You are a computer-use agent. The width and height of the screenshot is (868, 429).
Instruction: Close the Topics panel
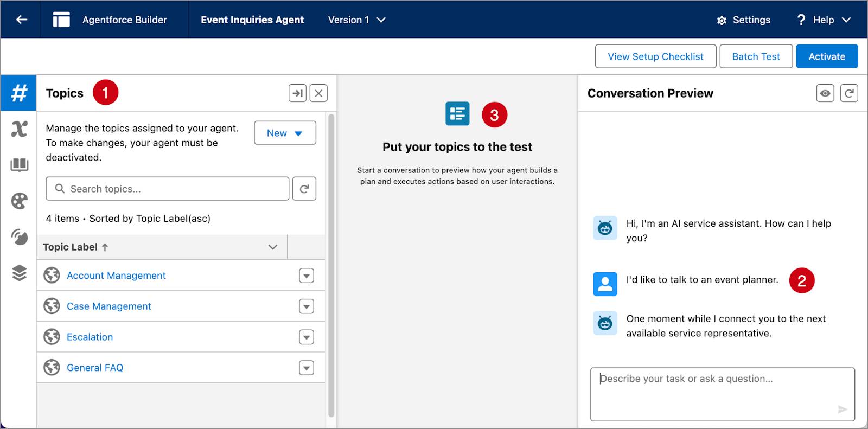click(x=318, y=93)
